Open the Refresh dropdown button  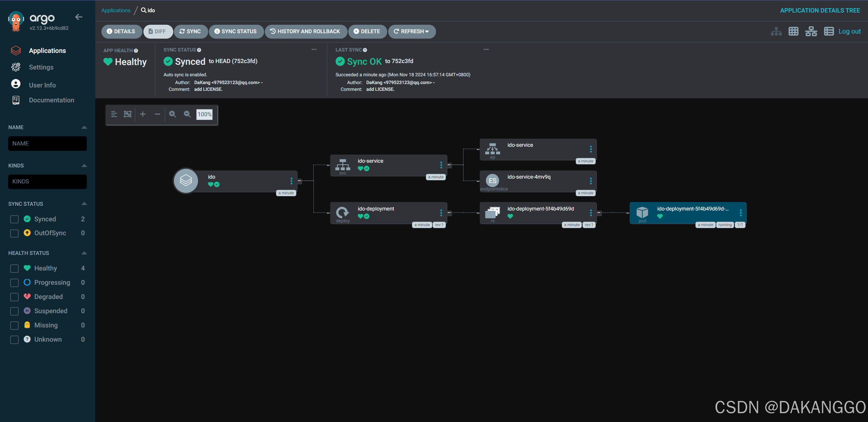tap(412, 32)
